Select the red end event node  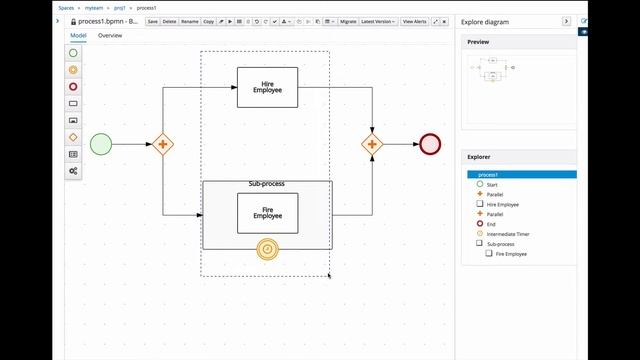[430, 144]
